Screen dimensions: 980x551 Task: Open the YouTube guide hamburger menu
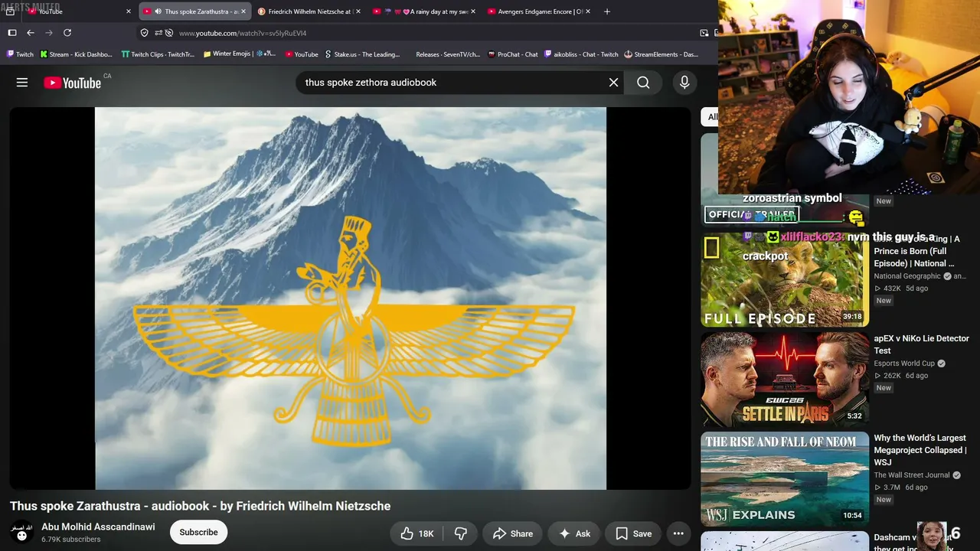point(22,83)
